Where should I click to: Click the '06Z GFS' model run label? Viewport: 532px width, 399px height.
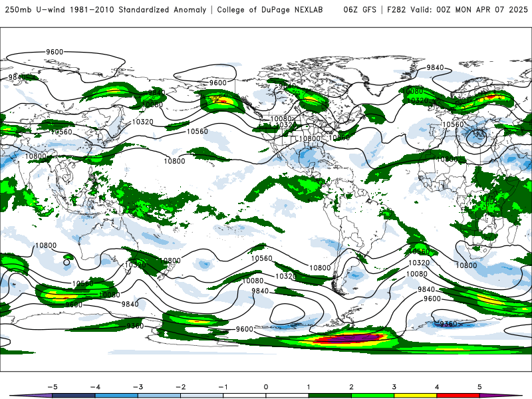coord(360,10)
